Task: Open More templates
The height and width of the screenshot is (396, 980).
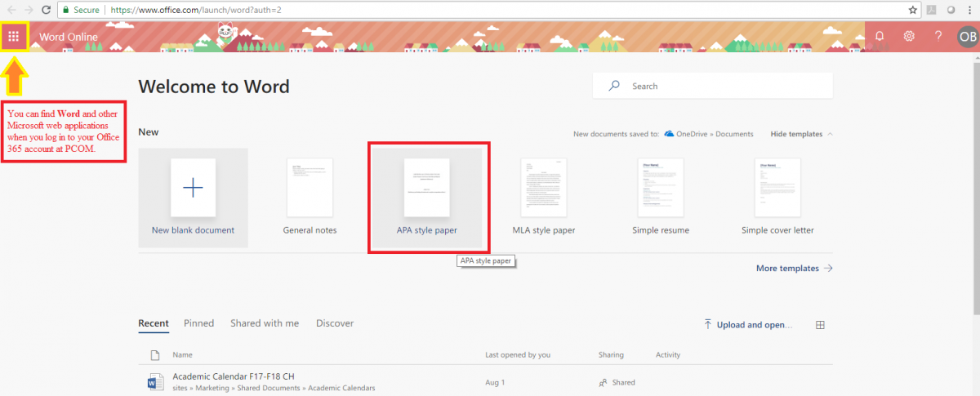Action: coord(795,268)
